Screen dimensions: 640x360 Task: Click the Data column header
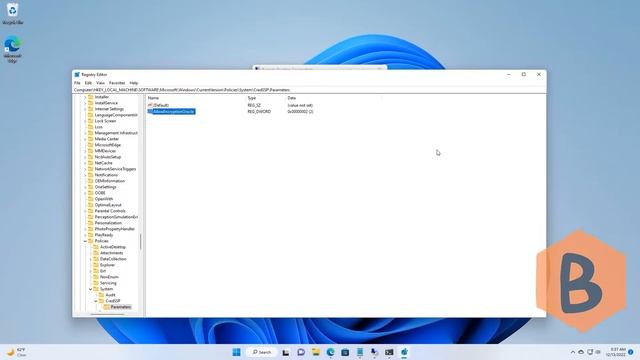(x=292, y=98)
